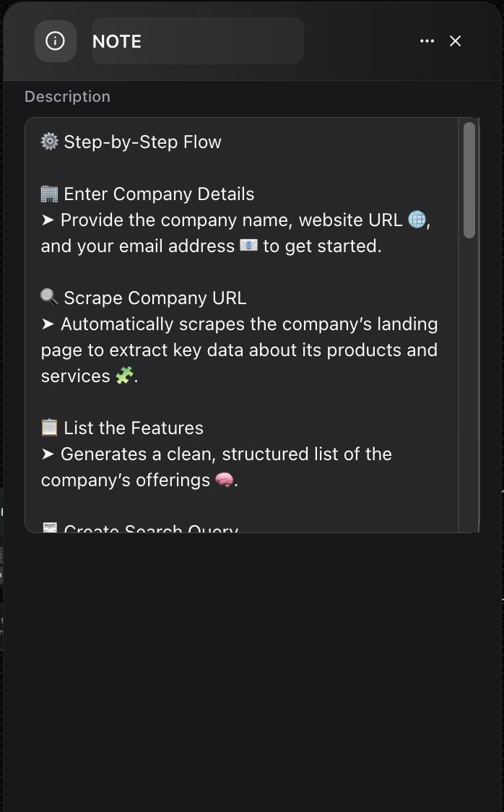Viewport: 504px width, 812px height.
Task: Close the NOTE panel with the X
Action: point(456,41)
